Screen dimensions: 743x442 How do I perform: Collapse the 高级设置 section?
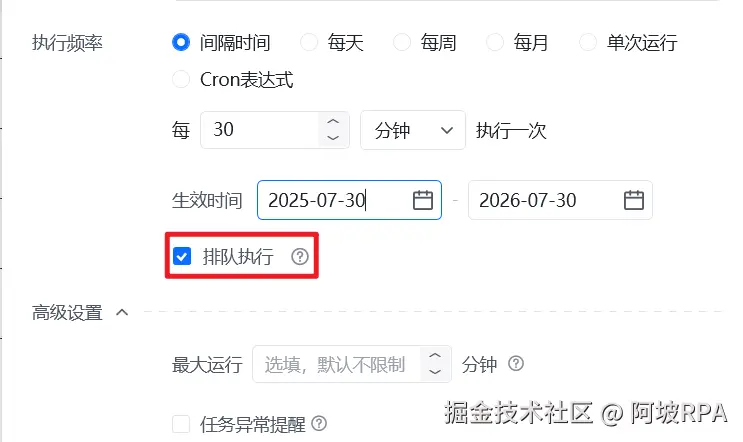[x=122, y=312]
